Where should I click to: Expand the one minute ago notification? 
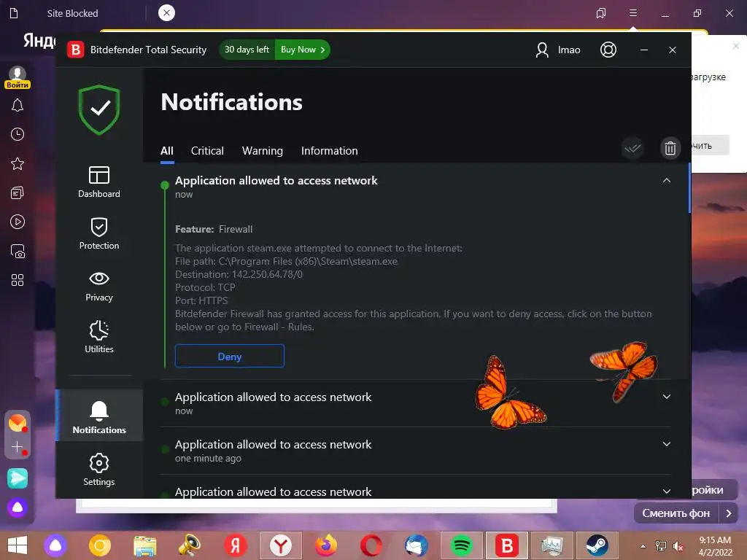[x=667, y=444]
